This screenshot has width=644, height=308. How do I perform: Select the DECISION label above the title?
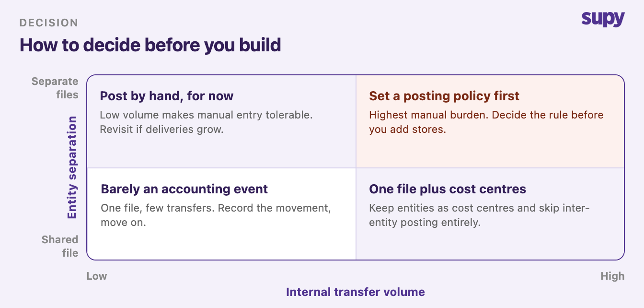tap(49, 23)
